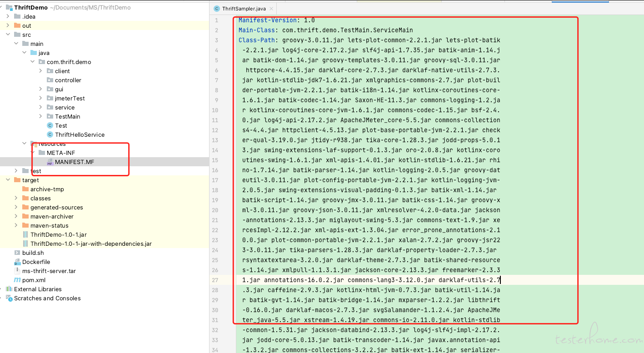Click the Scratches and Consoles icon
This screenshot has width=644, height=353.
click(9, 298)
